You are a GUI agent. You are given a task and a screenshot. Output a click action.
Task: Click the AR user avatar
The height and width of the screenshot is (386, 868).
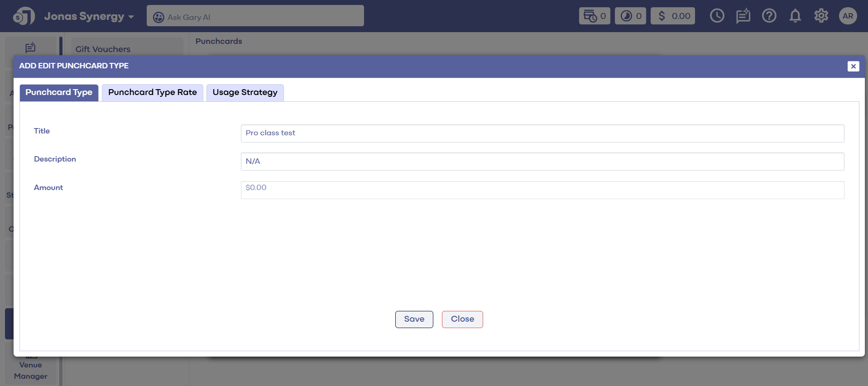[x=848, y=16]
